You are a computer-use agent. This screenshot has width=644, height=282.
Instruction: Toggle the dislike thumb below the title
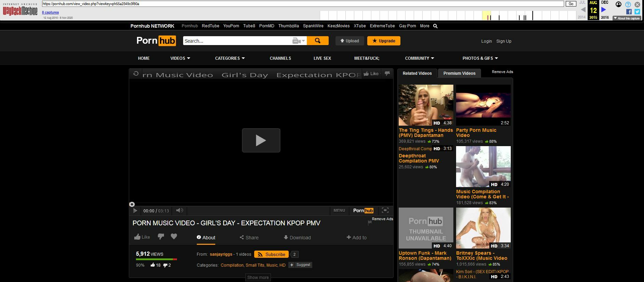pyautogui.click(x=161, y=237)
